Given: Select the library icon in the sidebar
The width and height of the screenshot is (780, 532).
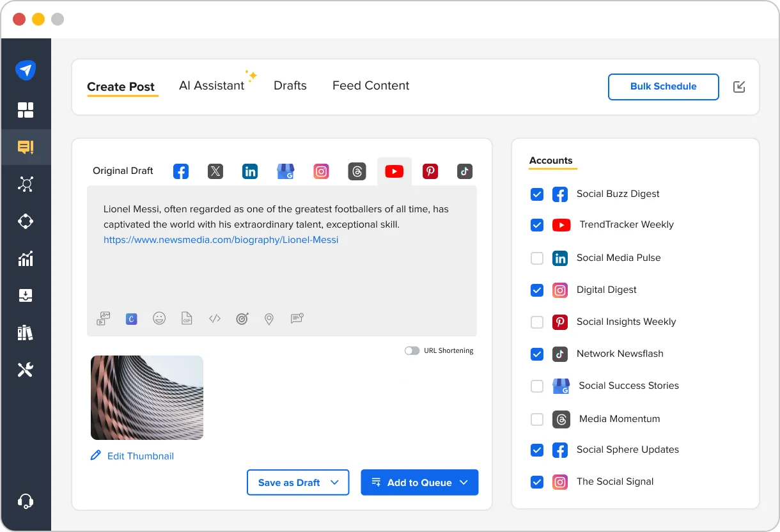Looking at the screenshot, I should pyautogui.click(x=26, y=332).
